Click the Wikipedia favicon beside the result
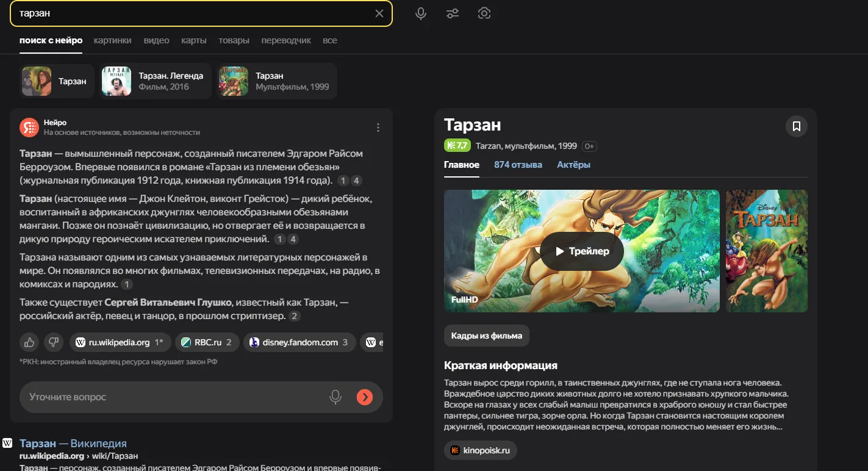The width and height of the screenshot is (868, 471). click(8, 444)
